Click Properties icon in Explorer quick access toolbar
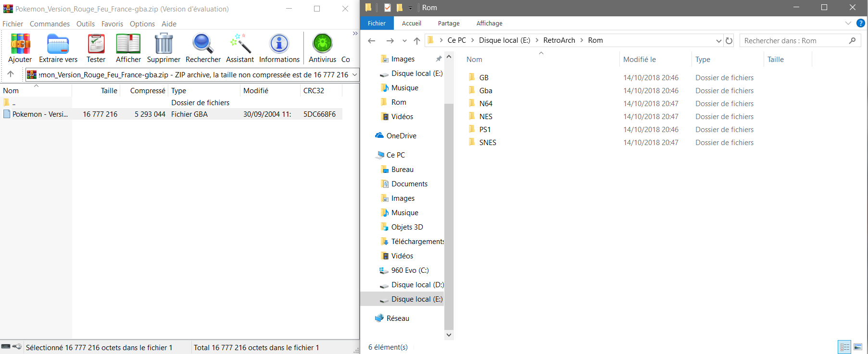 (388, 7)
